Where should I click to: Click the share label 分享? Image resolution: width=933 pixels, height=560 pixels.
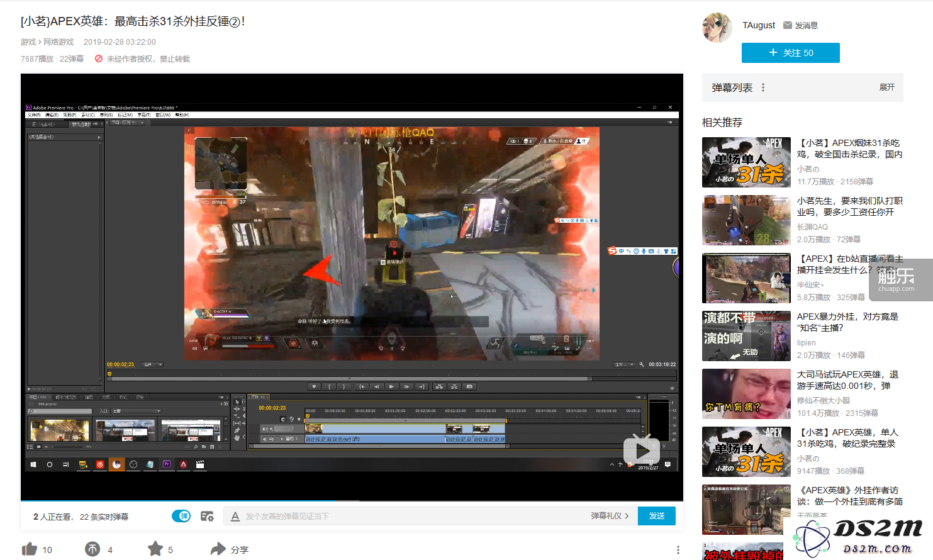pos(239,549)
